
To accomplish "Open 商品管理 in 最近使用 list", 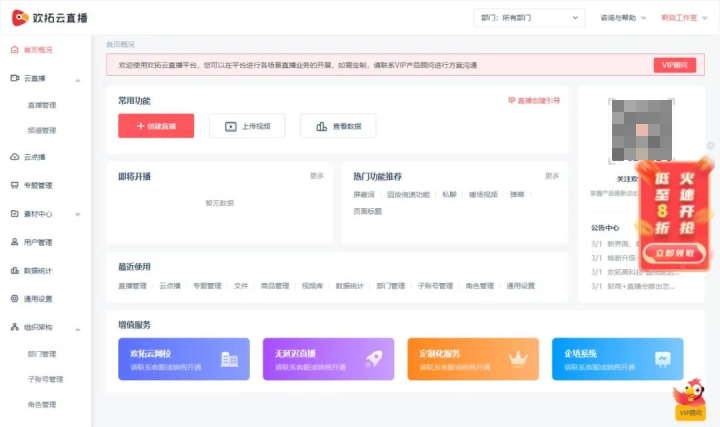I will click(275, 286).
